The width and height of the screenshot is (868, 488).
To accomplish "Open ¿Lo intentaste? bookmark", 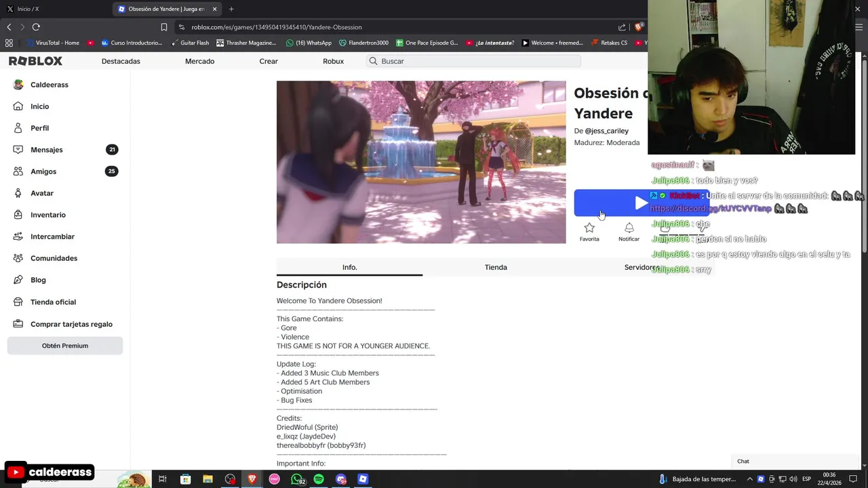I will [x=490, y=43].
